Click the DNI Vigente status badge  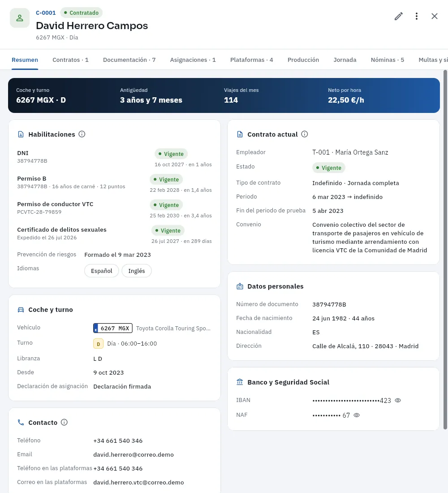(x=171, y=154)
